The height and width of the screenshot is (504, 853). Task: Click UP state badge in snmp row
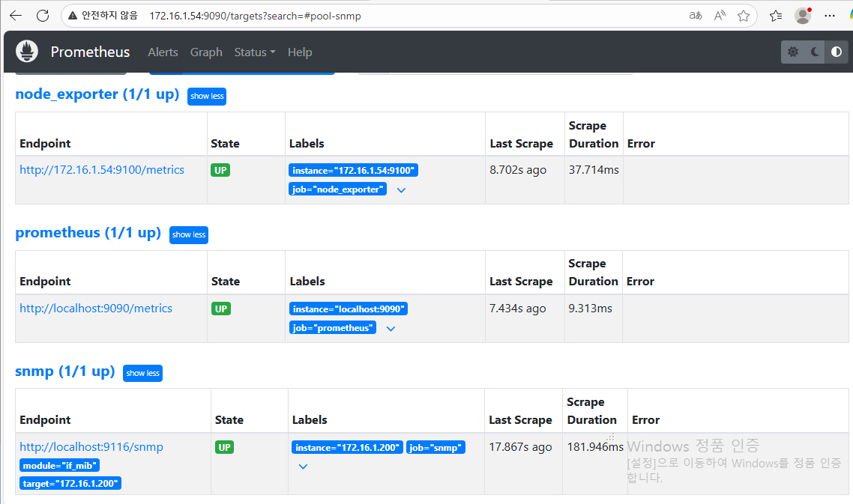224,447
